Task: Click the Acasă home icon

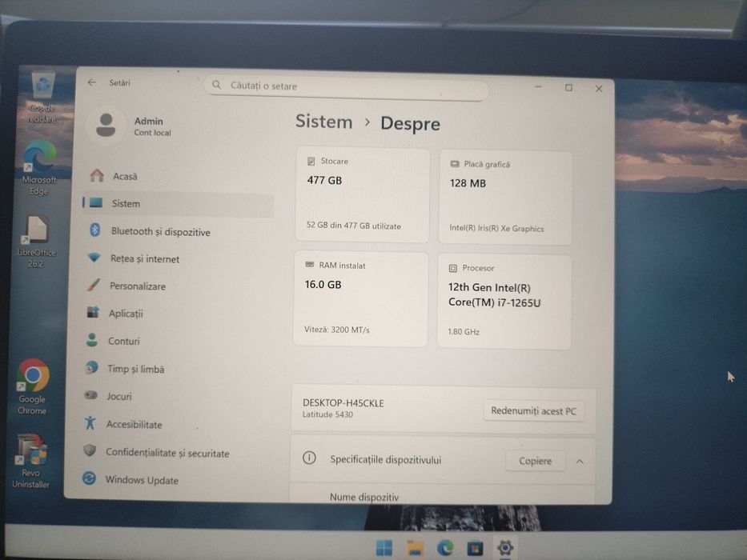Action: click(x=97, y=175)
